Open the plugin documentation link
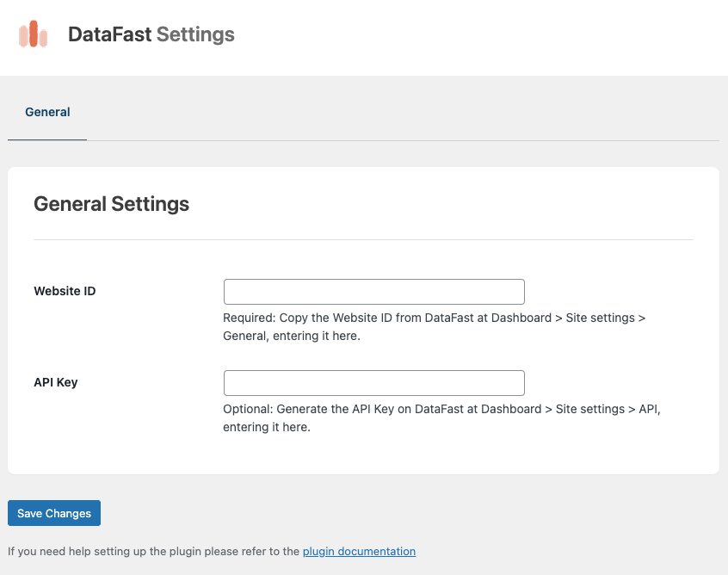Image resolution: width=728 pixels, height=575 pixels. [359, 551]
